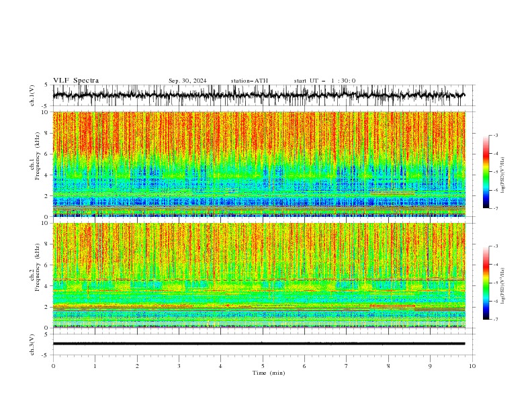This screenshot has width=532, height=411.
Task: Click the "Time (min)" axis label
Action: 269,373
